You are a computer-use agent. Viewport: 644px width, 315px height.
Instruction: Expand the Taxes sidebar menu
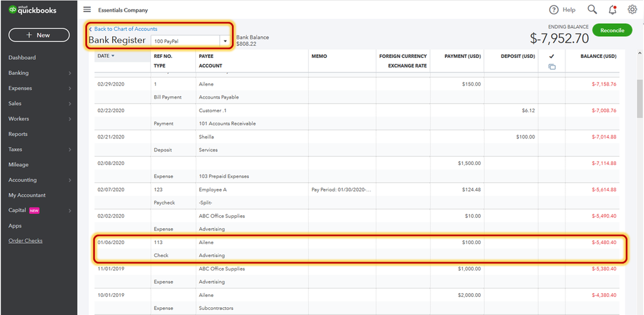39,149
